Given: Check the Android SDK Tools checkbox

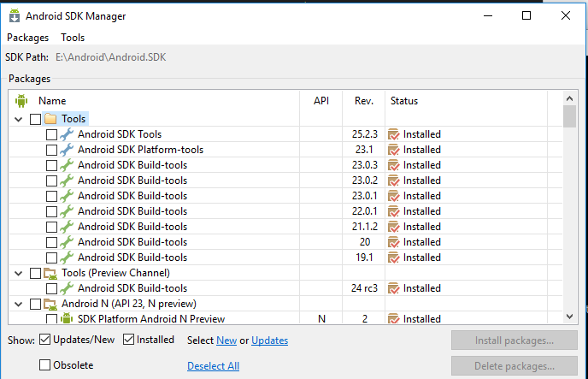Looking at the screenshot, I should (51, 134).
